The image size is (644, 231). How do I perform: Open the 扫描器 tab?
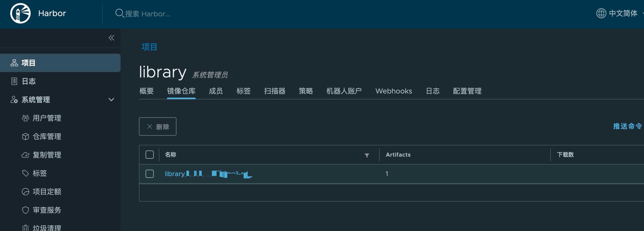coord(275,91)
